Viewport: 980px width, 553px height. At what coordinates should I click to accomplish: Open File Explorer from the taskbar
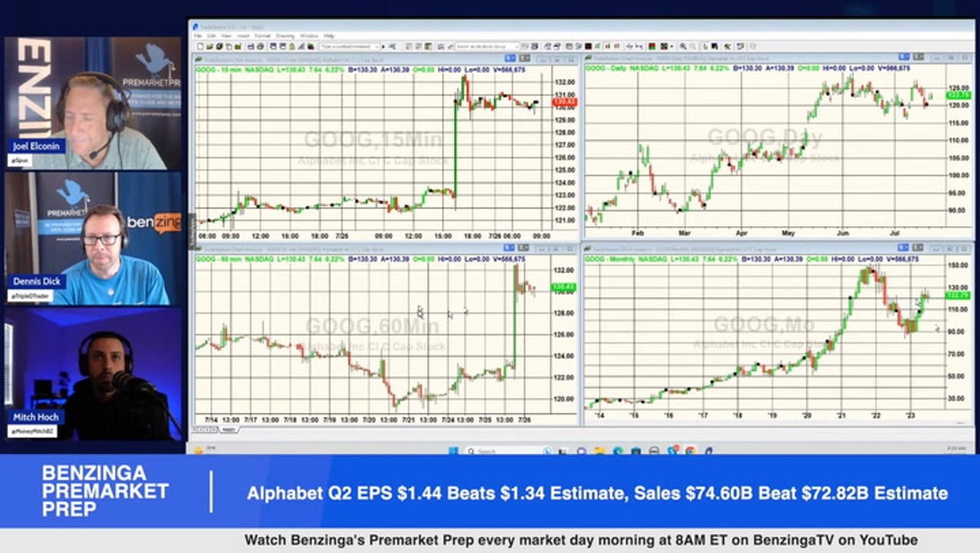[x=599, y=451]
